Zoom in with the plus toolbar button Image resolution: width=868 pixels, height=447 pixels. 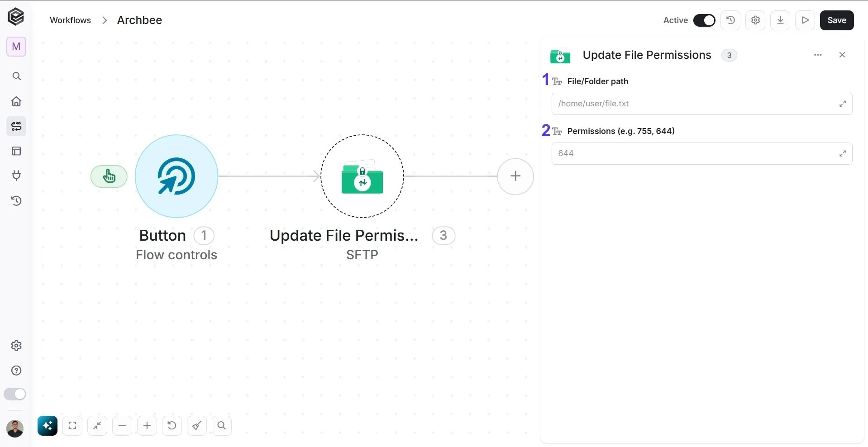coord(147,426)
